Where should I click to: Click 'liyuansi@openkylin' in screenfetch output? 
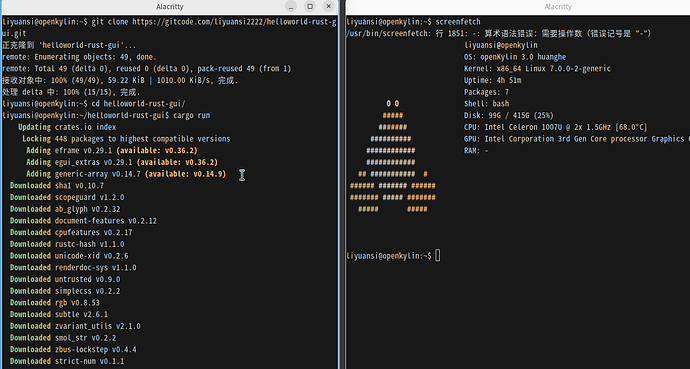(x=501, y=45)
